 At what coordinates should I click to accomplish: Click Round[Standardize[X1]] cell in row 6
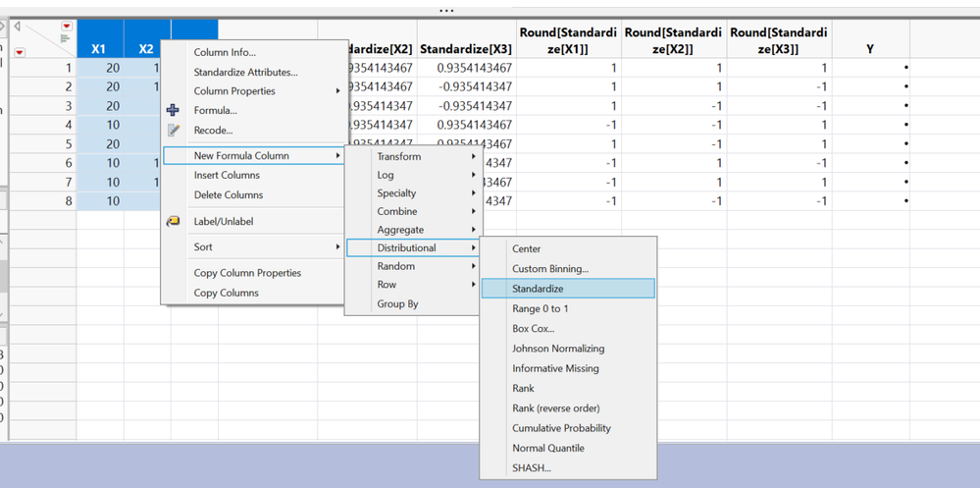pos(569,163)
